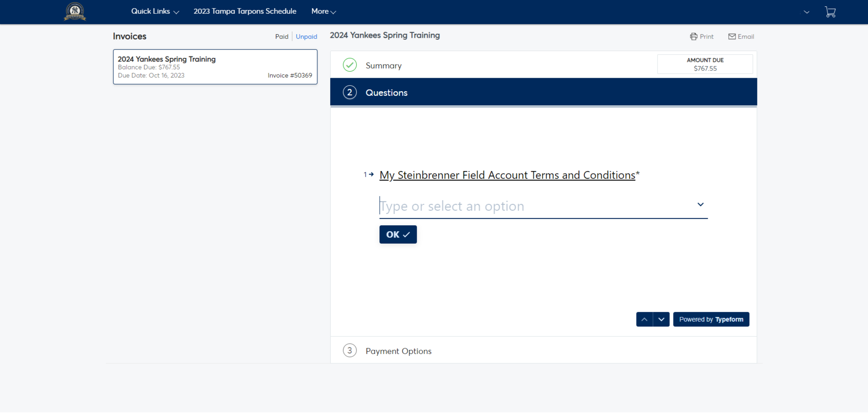This screenshot has height=416, width=868.
Task: Click the OK checkmark button
Action: pyautogui.click(x=398, y=234)
